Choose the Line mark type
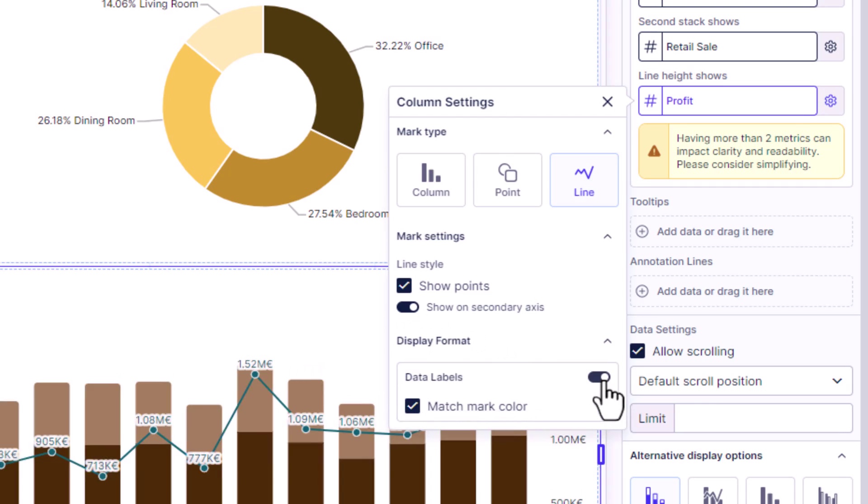Image resolution: width=868 pixels, height=504 pixels. click(583, 180)
